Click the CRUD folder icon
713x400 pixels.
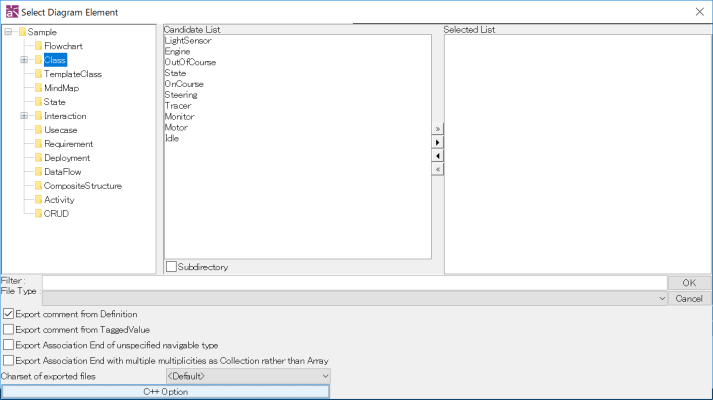pos(38,214)
